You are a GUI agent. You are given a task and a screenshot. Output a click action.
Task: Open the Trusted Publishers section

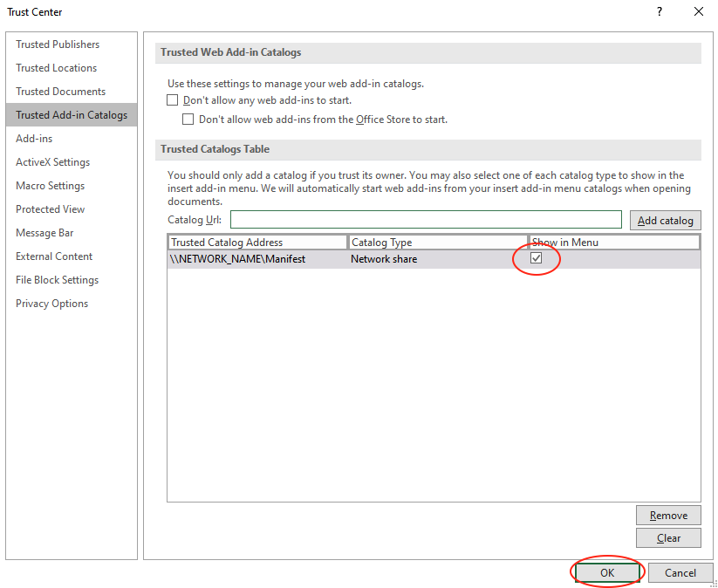point(58,44)
